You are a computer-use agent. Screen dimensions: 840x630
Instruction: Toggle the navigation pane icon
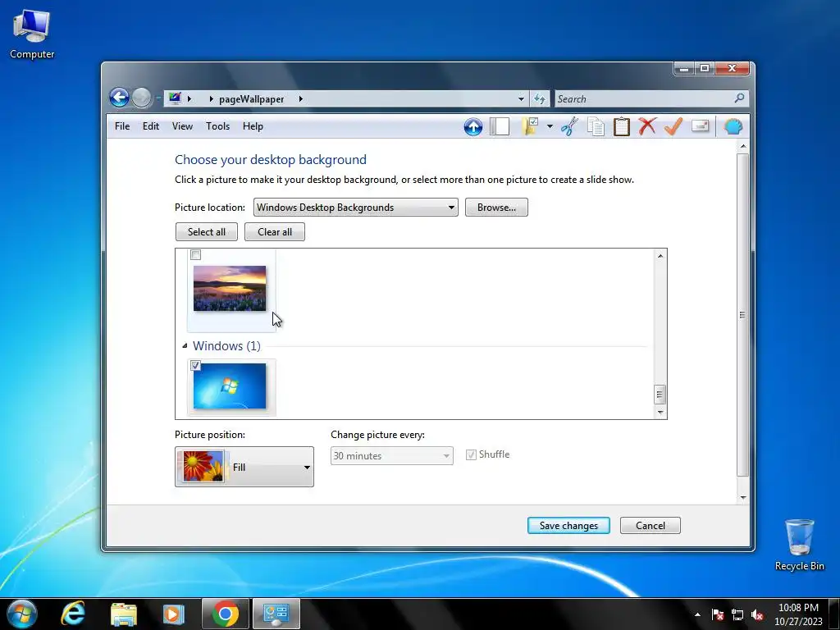click(500, 127)
